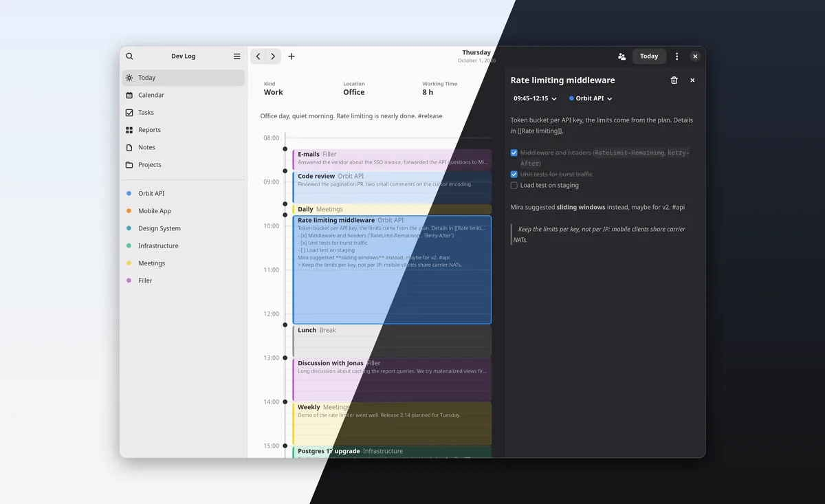Click the Rate limiting middleware panel title
The image size is (825, 504).
[x=562, y=80]
